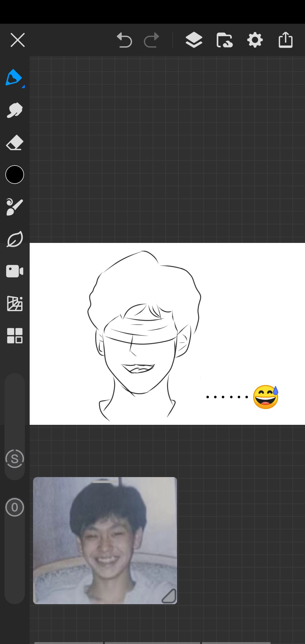
Task: Select the eraser tool
Action: pyautogui.click(x=14, y=142)
